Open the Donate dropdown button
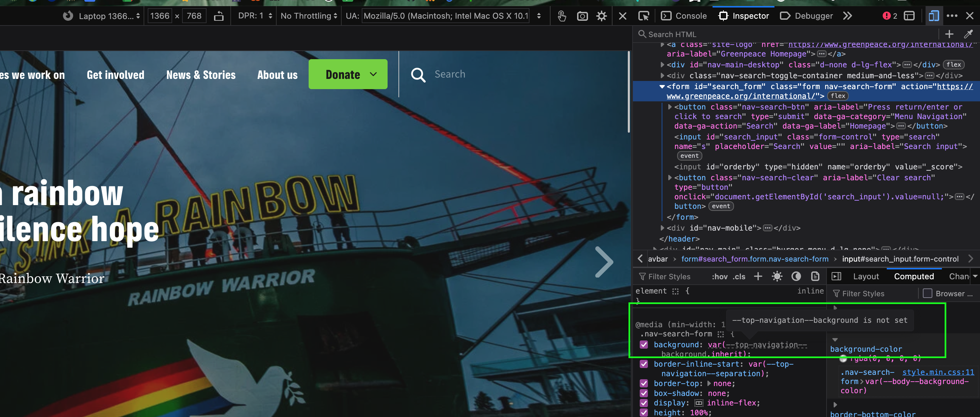Screen dimensions: 980x417 click(348, 74)
